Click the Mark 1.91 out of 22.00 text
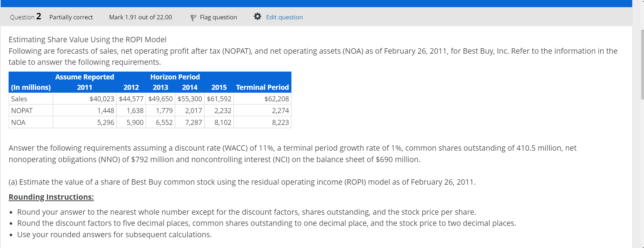 (141, 17)
